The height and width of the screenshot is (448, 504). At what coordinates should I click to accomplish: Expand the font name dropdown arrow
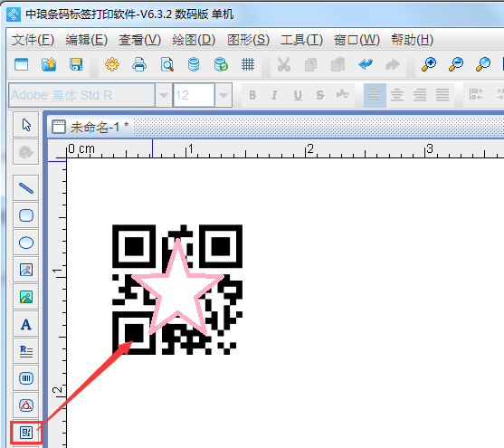[x=163, y=95]
